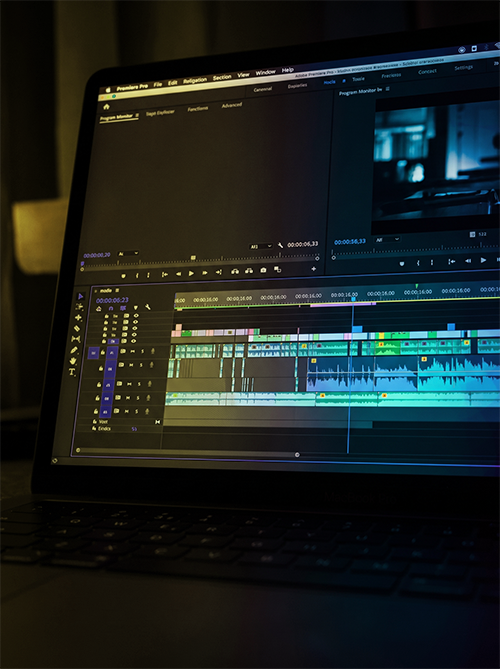Select the Hand tool
This screenshot has height=669, width=500.
pyautogui.click(x=73, y=361)
